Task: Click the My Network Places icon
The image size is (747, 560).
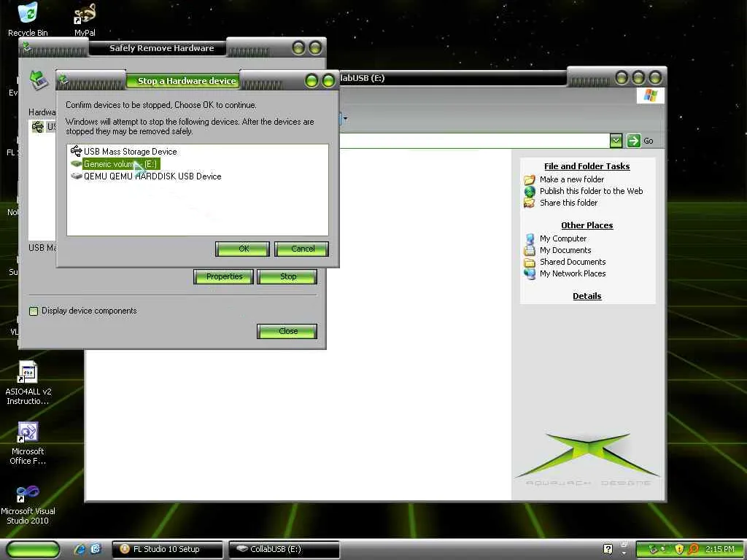Action: [x=530, y=274]
